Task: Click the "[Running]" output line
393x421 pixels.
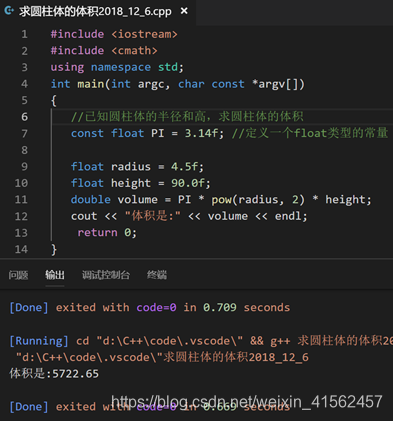Action: (x=201, y=341)
